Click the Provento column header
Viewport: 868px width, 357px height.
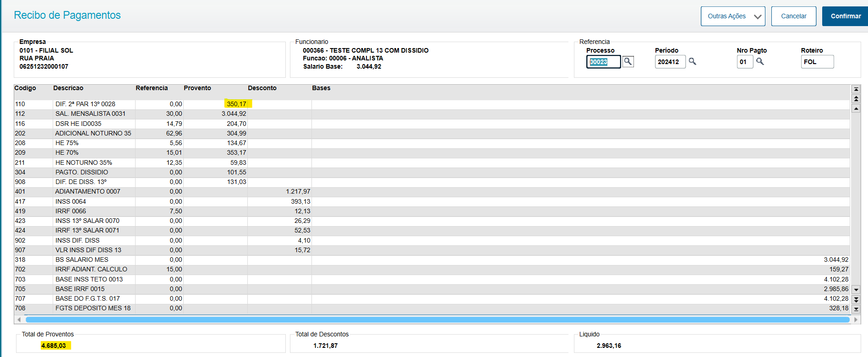(197, 88)
